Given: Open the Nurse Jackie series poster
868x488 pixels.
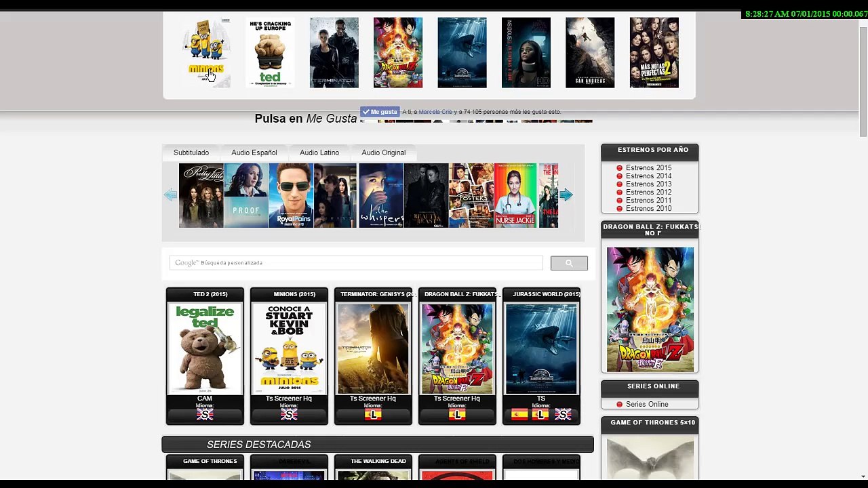Looking at the screenshot, I should click(515, 195).
